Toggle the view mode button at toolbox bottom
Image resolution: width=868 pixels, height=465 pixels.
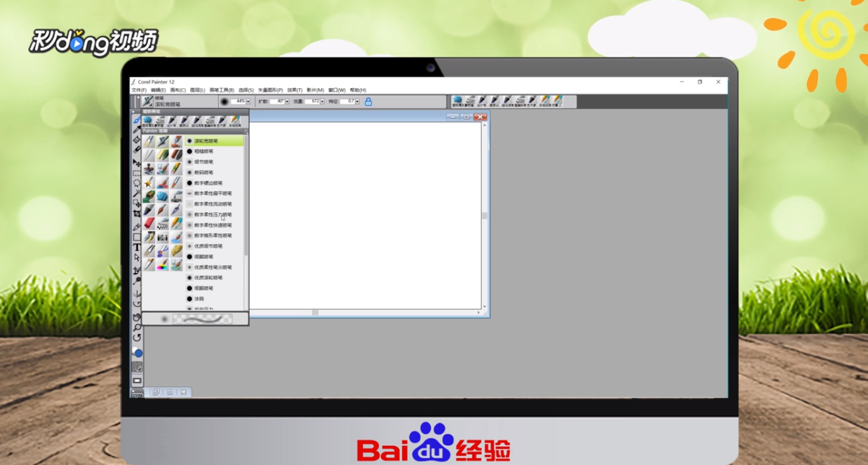coord(137,380)
